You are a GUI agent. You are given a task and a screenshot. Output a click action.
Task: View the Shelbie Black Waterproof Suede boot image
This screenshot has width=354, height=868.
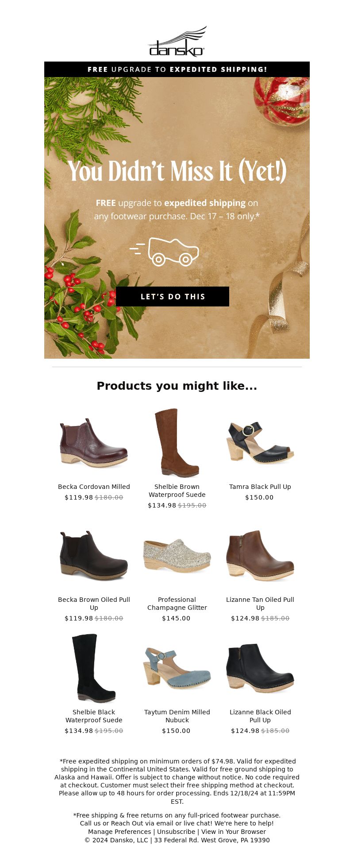tap(94, 668)
